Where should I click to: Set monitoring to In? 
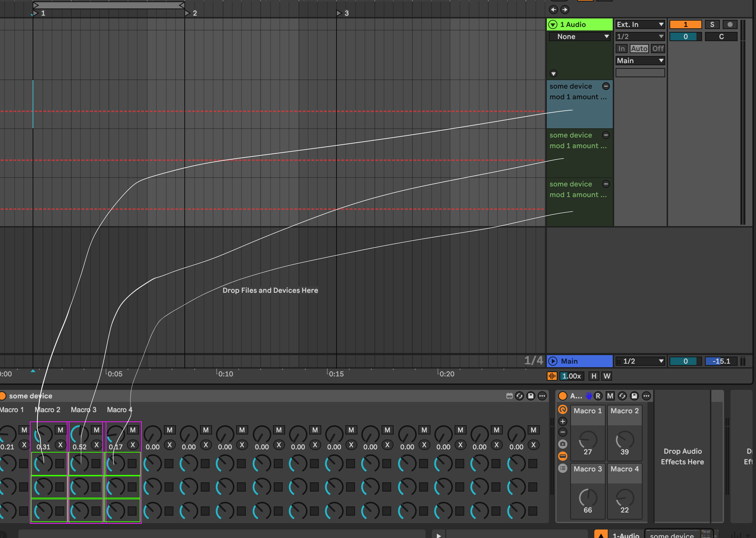[x=622, y=49]
